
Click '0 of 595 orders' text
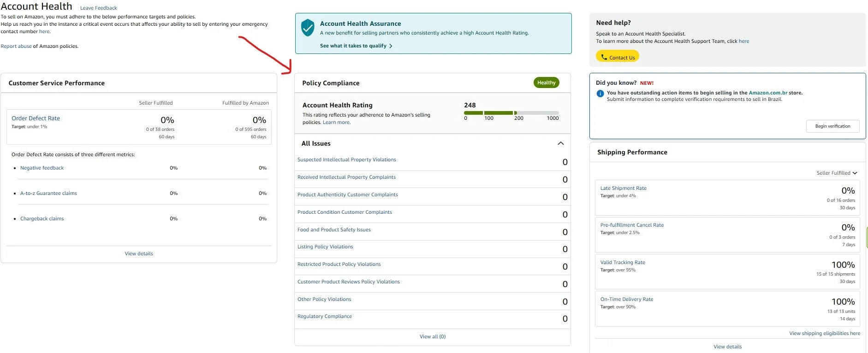pos(250,129)
